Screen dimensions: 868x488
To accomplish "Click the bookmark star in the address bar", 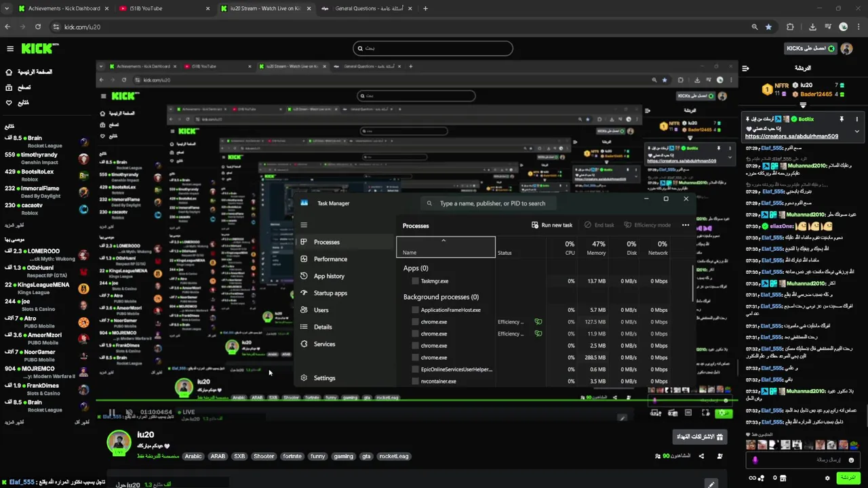I will [x=768, y=27].
